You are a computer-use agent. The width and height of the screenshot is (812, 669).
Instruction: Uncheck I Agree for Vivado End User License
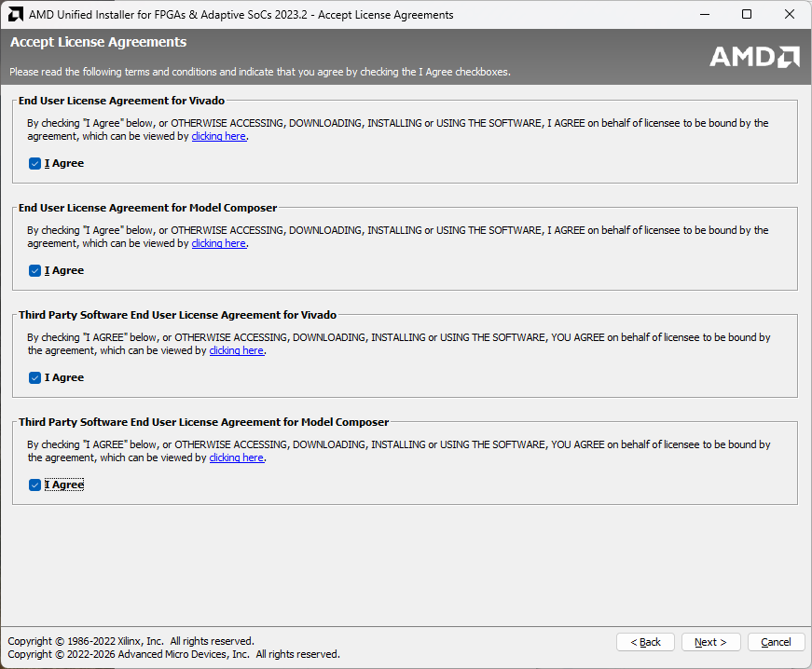coord(35,164)
